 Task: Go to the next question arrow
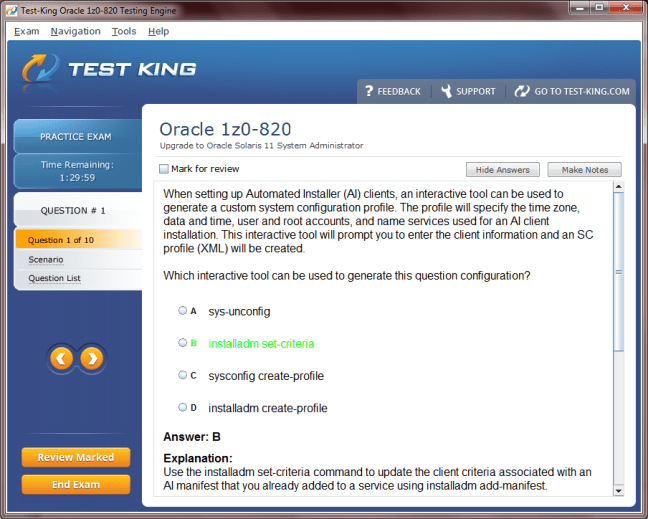pyautogui.click(x=92, y=358)
